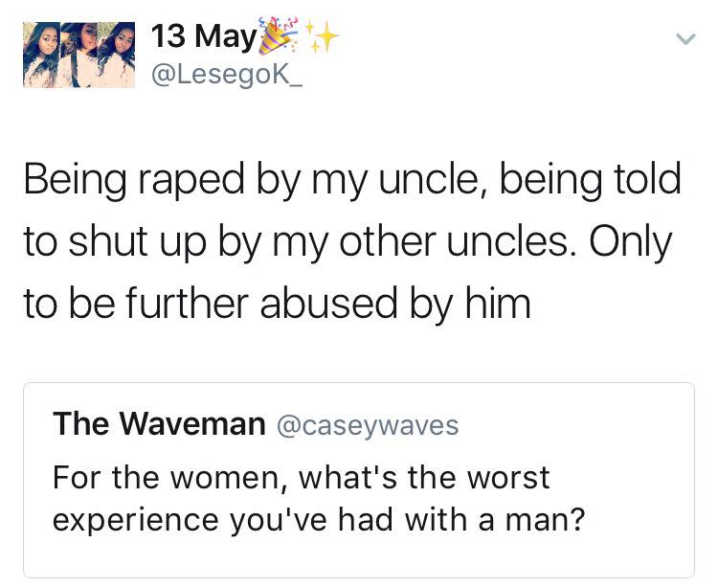Image resolution: width=718 pixels, height=588 pixels.
Task: Click empty space below the quoted question
Action: click(x=359, y=557)
